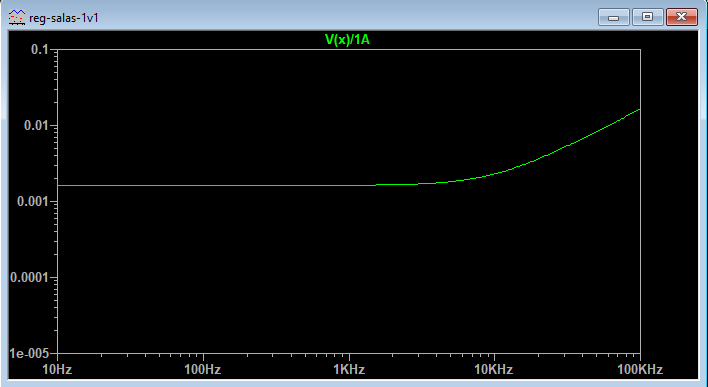Click the 100Hz horizontal axis label

point(203,370)
